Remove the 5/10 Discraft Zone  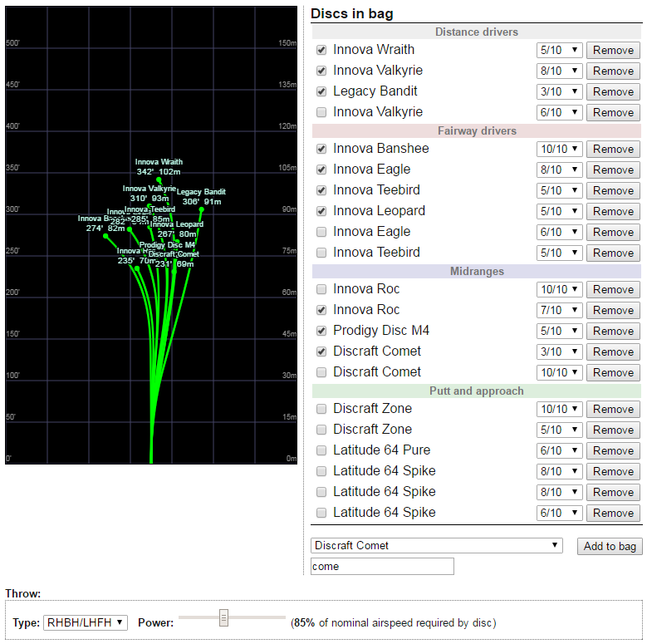point(613,430)
